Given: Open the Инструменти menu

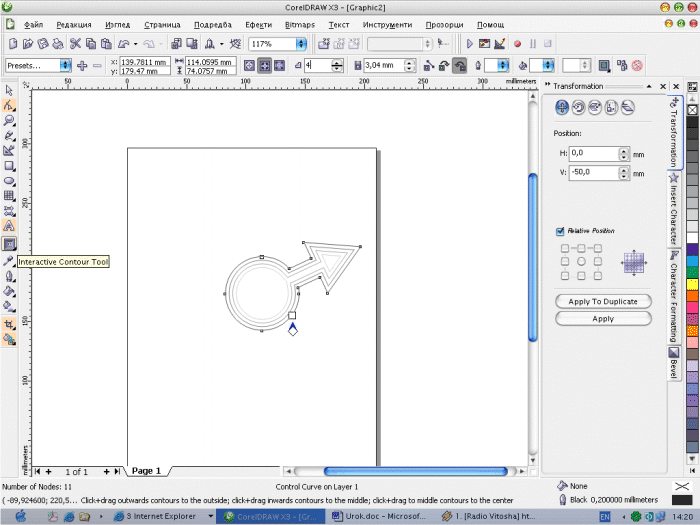Looking at the screenshot, I should pos(387,25).
